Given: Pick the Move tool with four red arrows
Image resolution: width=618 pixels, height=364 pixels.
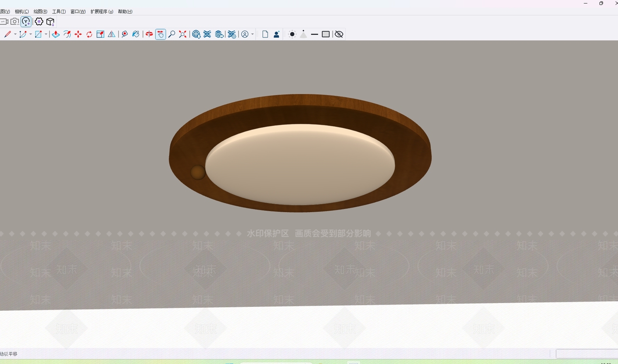Looking at the screenshot, I should [78, 34].
